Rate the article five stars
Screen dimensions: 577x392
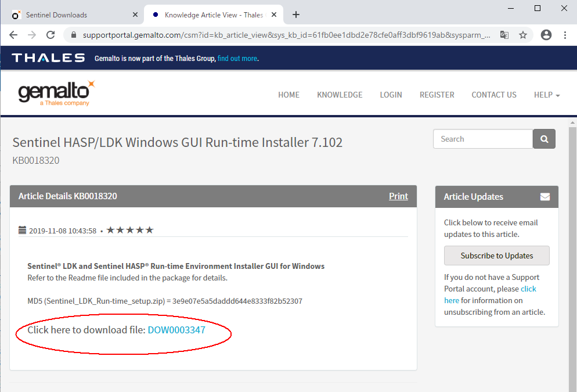[x=149, y=230]
